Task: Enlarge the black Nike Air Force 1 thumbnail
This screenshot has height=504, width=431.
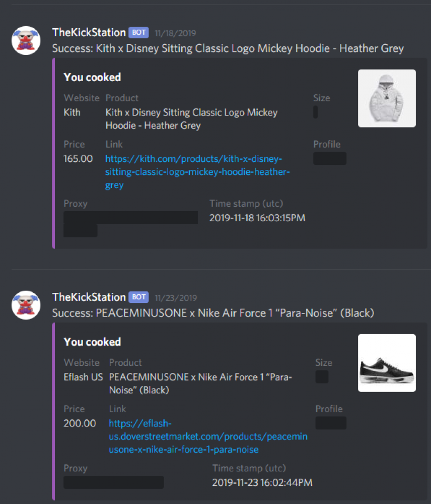Action: (x=387, y=363)
